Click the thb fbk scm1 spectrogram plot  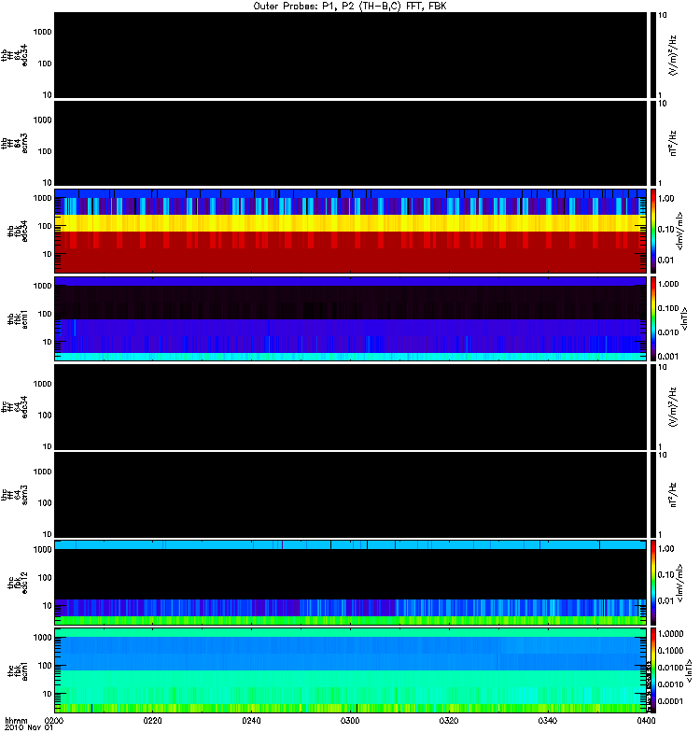coord(351,319)
